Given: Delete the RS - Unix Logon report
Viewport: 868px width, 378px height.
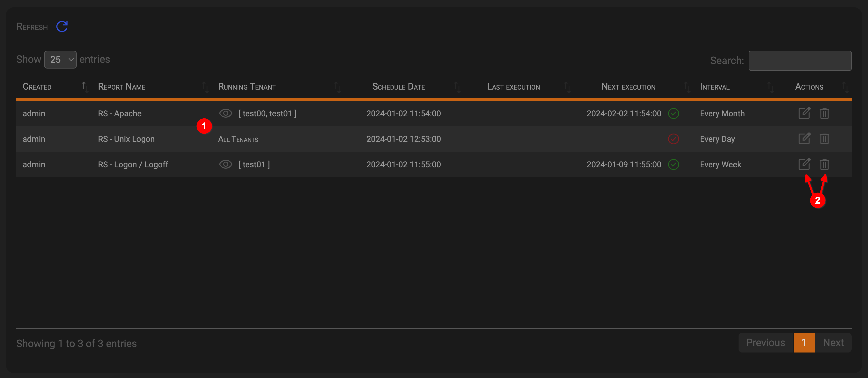Looking at the screenshot, I should pyautogui.click(x=824, y=139).
